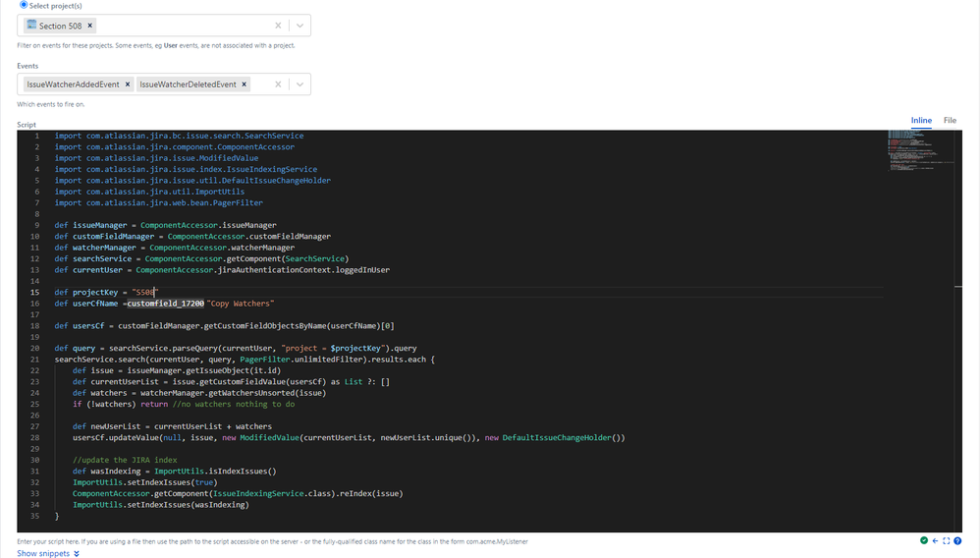980x558 pixels.
Task: Click the '//update the JIRA index' comment
Action: pyautogui.click(x=125, y=460)
